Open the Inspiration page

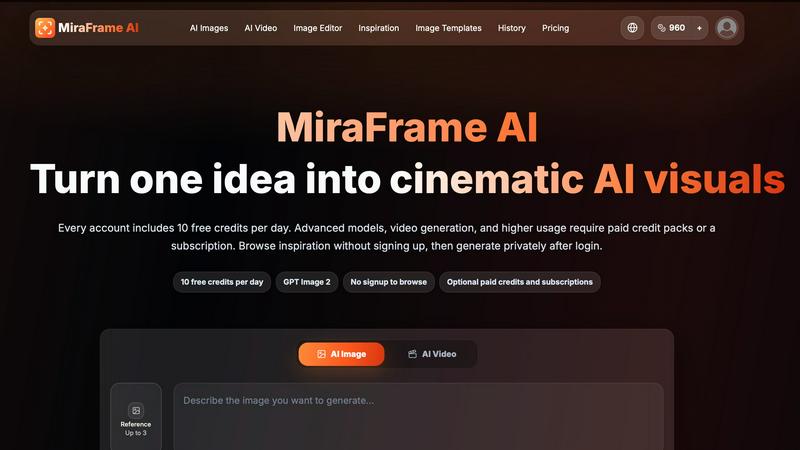[379, 28]
